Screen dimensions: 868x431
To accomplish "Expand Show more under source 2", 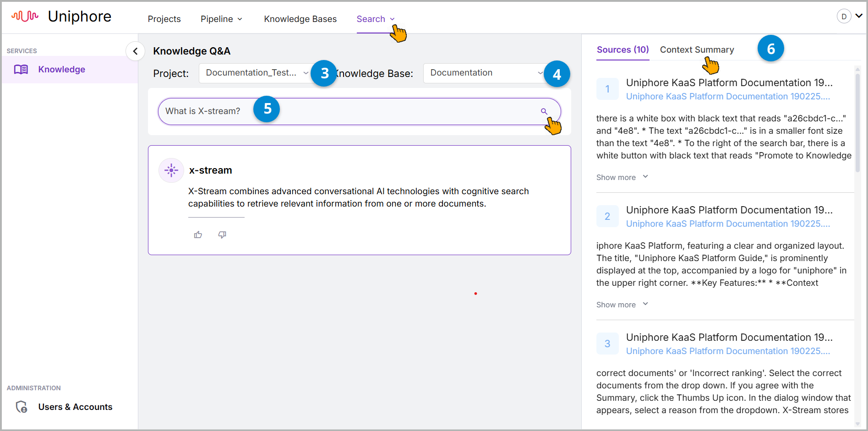I will (x=622, y=305).
